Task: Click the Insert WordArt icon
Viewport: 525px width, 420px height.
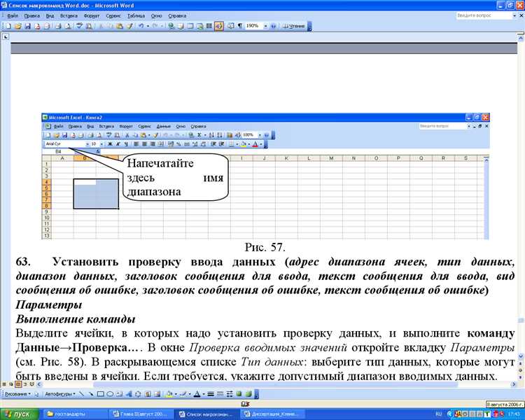Action: point(129,394)
